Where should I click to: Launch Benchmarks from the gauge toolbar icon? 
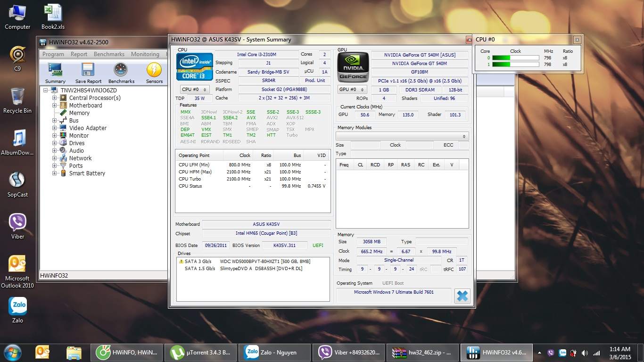121,70
